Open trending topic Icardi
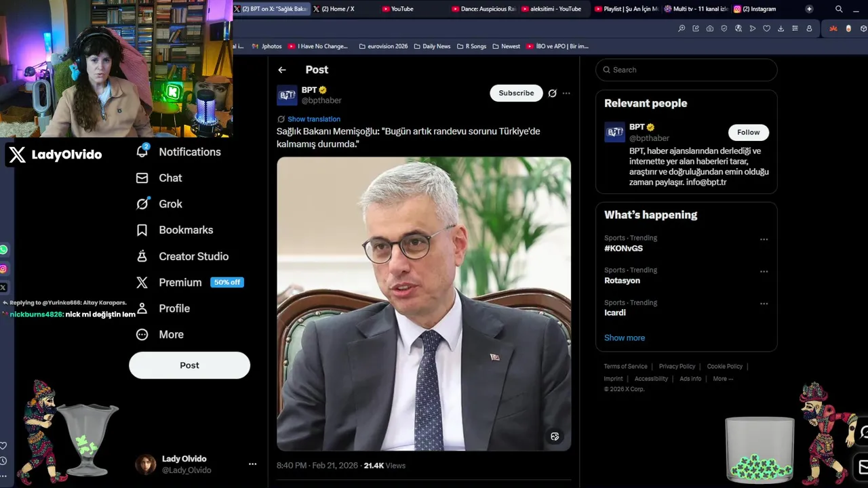The height and width of the screenshot is (488, 868). pyautogui.click(x=615, y=313)
